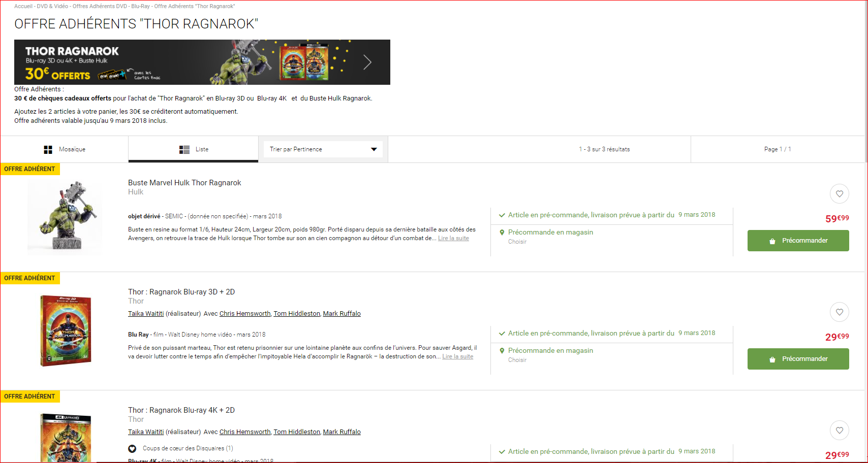Viewport: 868px width, 463px height.
Task: Click the 59€99 price of Hulk bust
Action: click(837, 218)
